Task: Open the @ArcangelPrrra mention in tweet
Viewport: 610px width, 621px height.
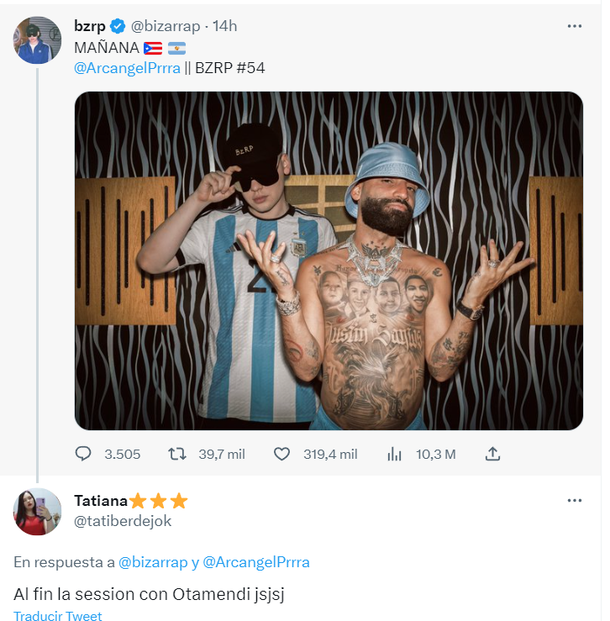Action: tap(127, 67)
